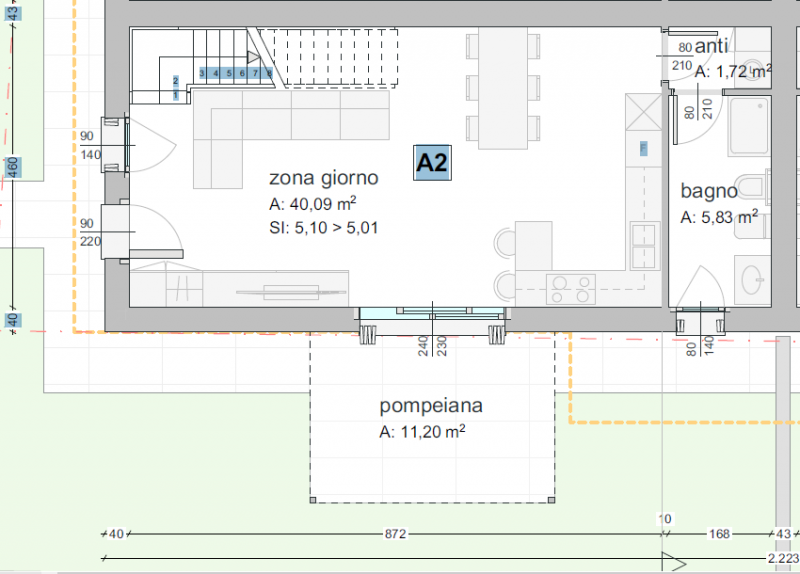This screenshot has width=800, height=574.
Task: Click the 'anti' room label
Action: (x=712, y=46)
